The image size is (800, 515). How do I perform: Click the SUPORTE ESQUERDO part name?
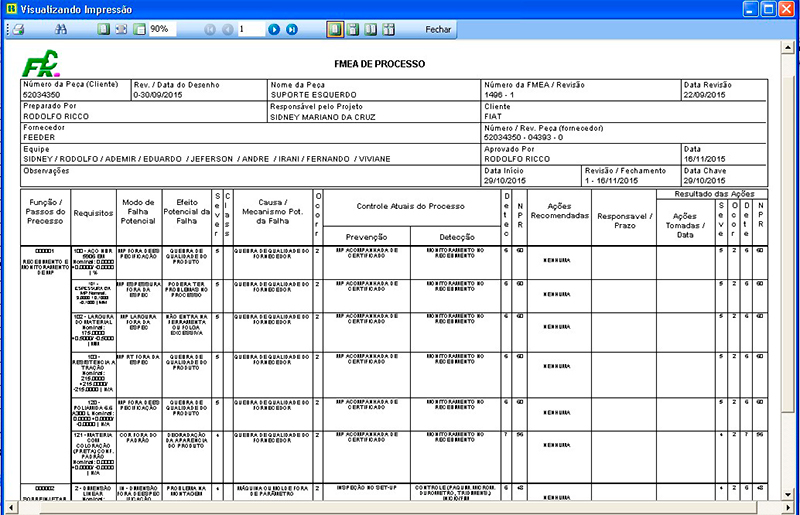313,95
